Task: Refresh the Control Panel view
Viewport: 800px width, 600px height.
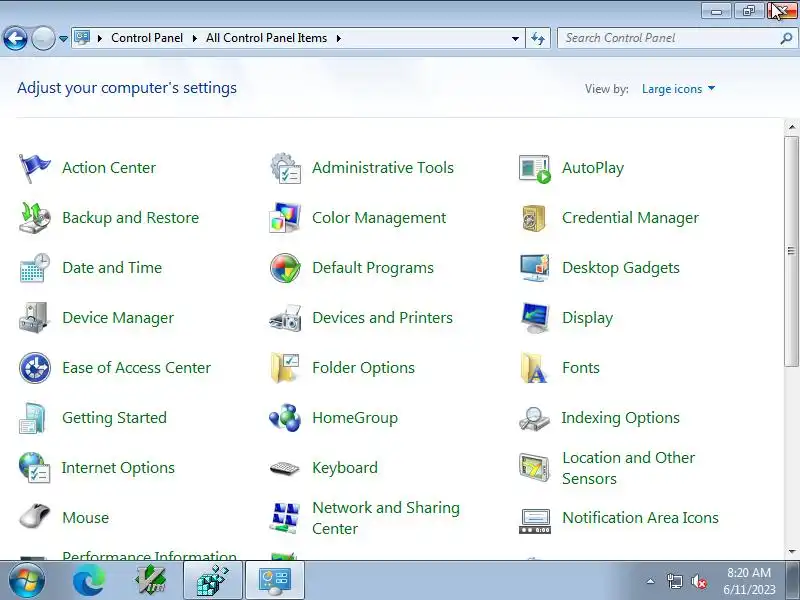Action: [538, 38]
